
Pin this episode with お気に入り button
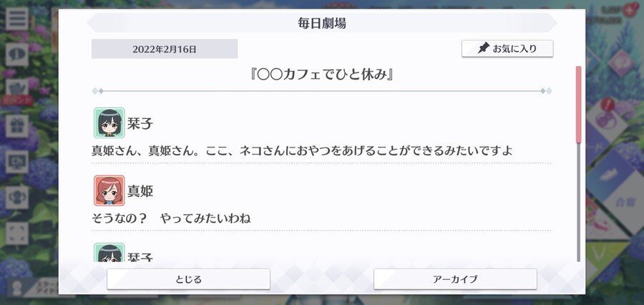pyautogui.click(x=507, y=49)
